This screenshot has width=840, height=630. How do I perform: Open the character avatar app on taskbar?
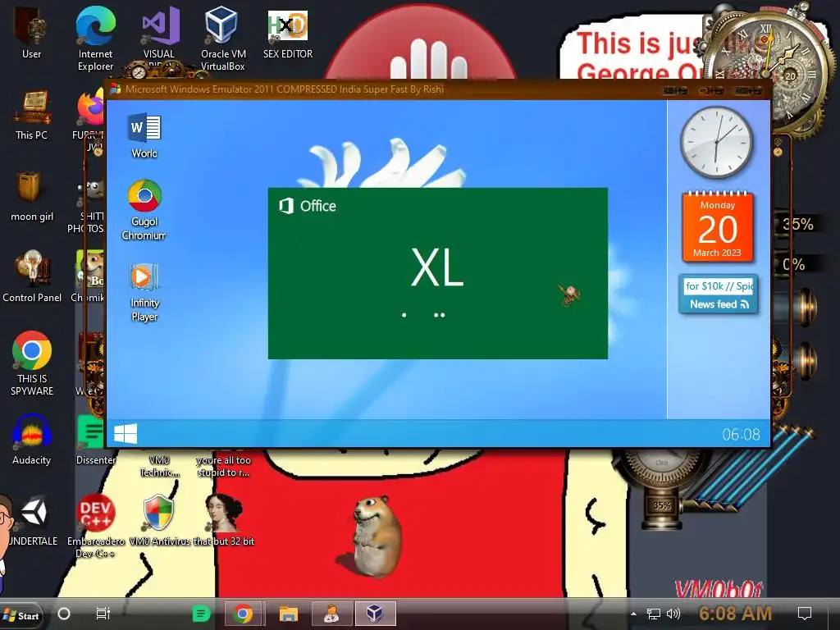[331, 614]
